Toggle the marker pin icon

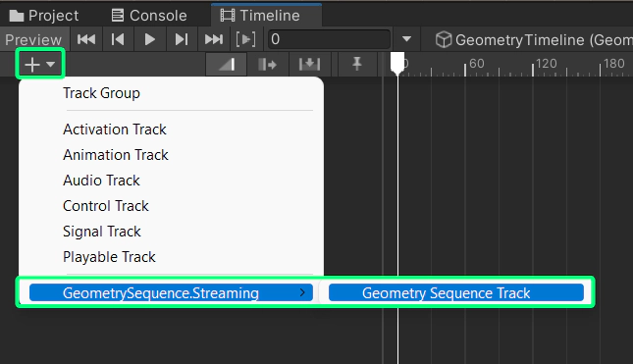pos(357,64)
